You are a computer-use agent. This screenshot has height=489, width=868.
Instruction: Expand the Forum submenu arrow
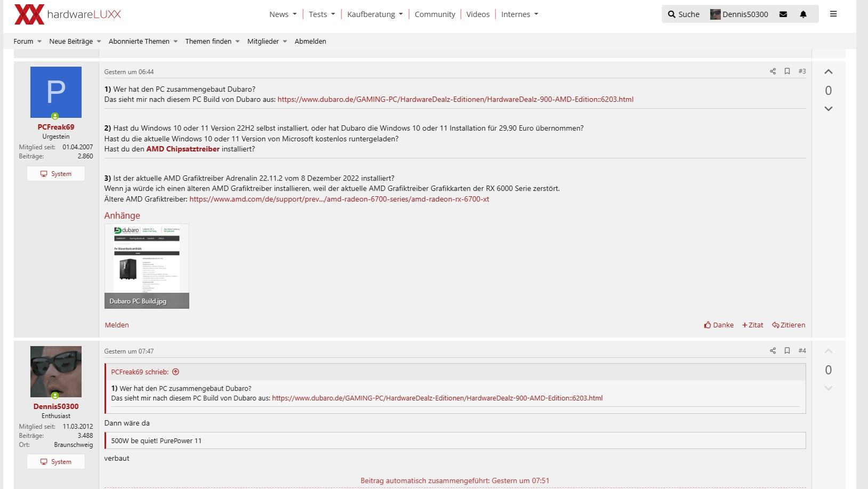point(39,42)
